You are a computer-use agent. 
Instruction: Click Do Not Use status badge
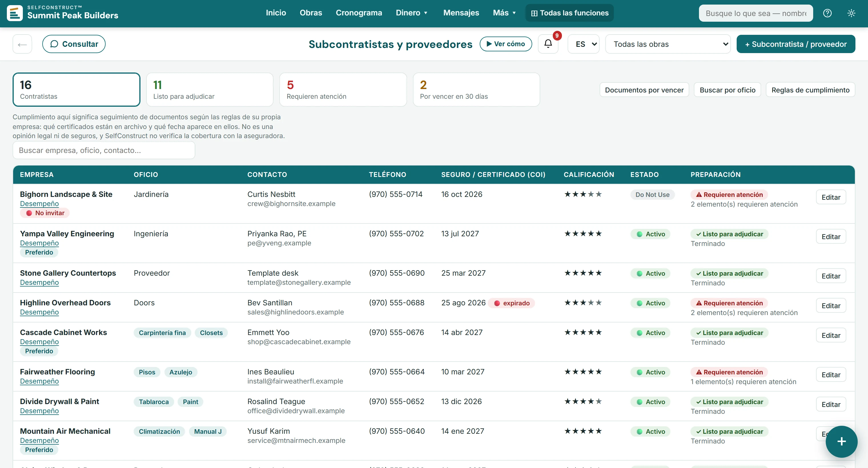pyautogui.click(x=652, y=195)
